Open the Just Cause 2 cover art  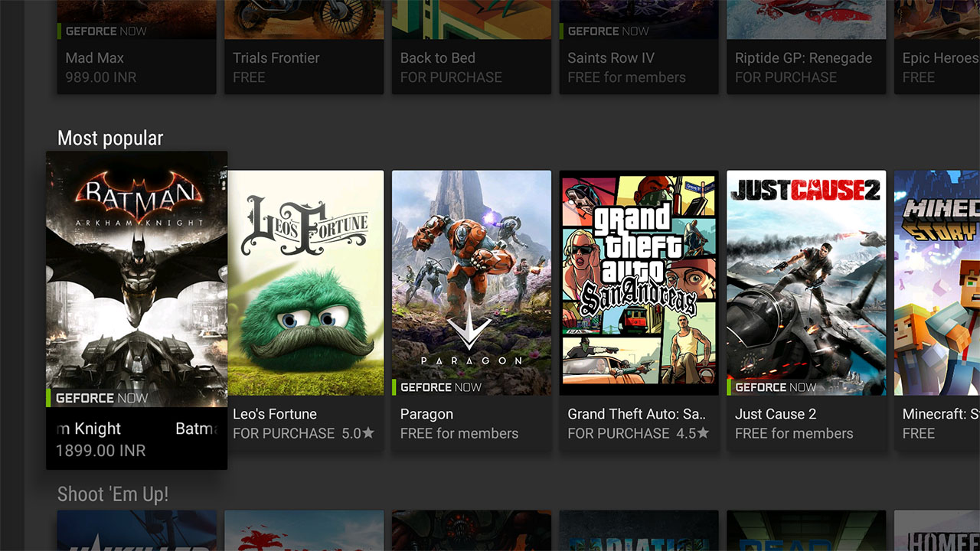(x=806, y=282)
